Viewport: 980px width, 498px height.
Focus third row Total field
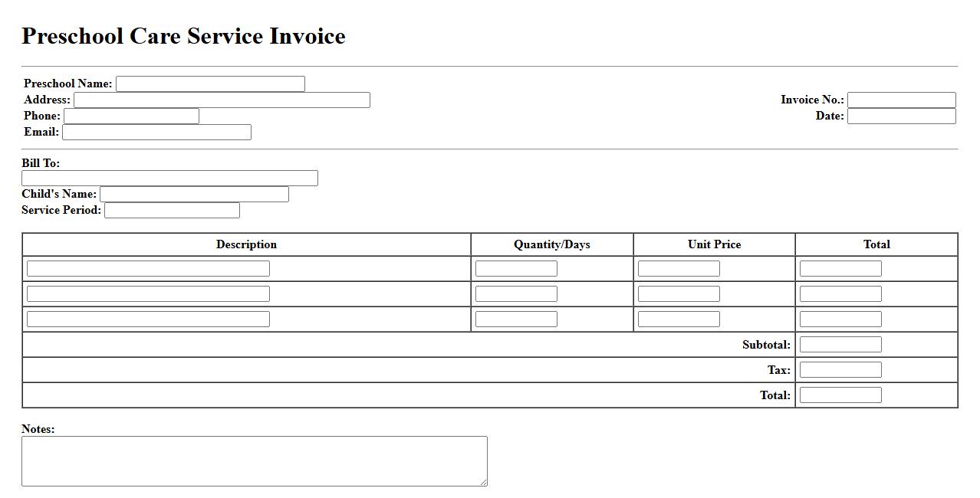tap(840, 319)
